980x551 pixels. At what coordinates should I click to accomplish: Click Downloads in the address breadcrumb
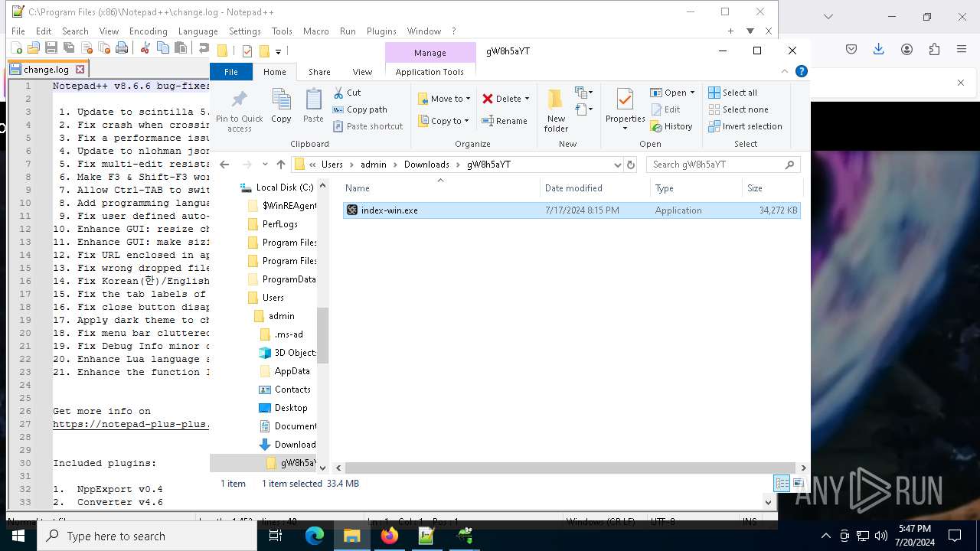click(426, 165)
